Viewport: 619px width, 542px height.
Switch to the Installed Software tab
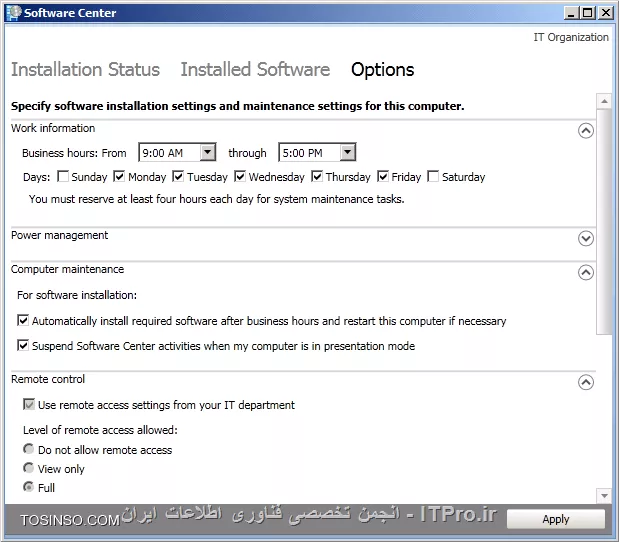point(255,69)
